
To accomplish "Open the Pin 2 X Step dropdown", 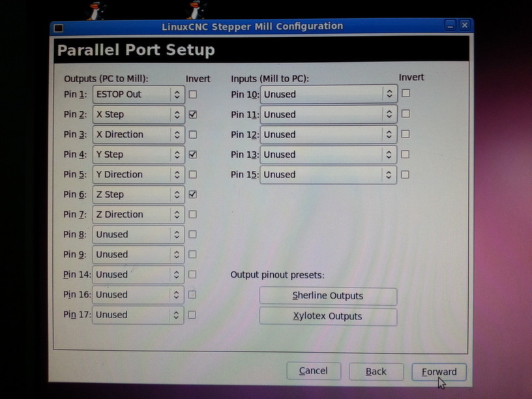I will pyautogui.click(x=138, y=114).
